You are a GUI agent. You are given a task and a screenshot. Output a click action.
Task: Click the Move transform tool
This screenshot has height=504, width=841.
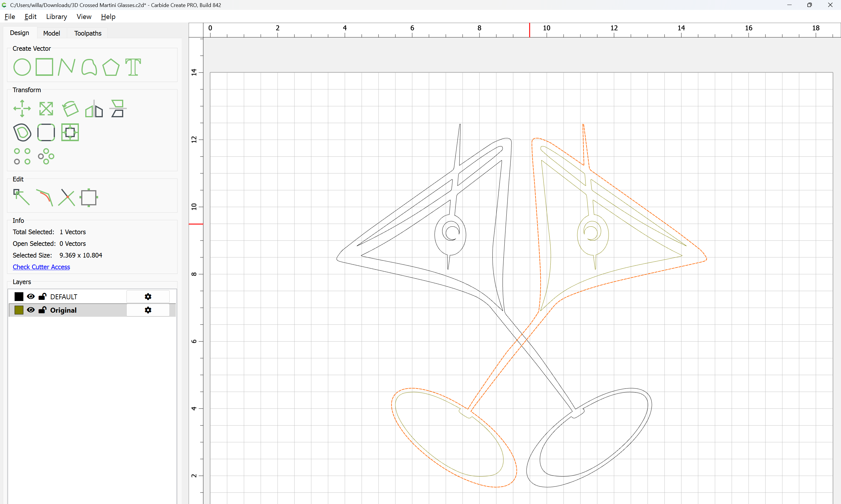(x=22, y=109)
